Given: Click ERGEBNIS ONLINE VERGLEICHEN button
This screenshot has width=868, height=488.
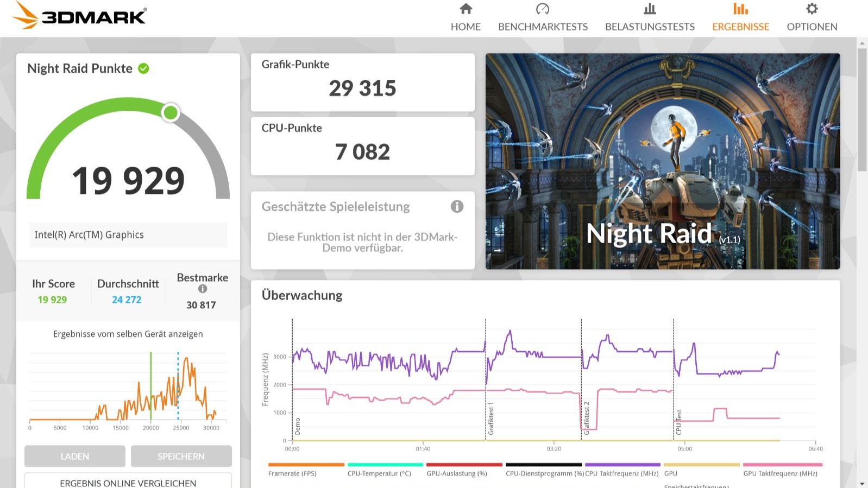Looking at the screenshot, I should click(128, 482).
